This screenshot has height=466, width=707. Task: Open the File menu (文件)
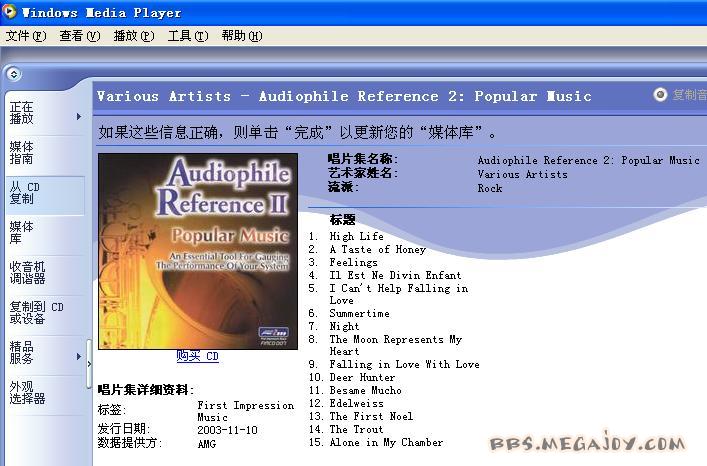[x=26, y=36]
